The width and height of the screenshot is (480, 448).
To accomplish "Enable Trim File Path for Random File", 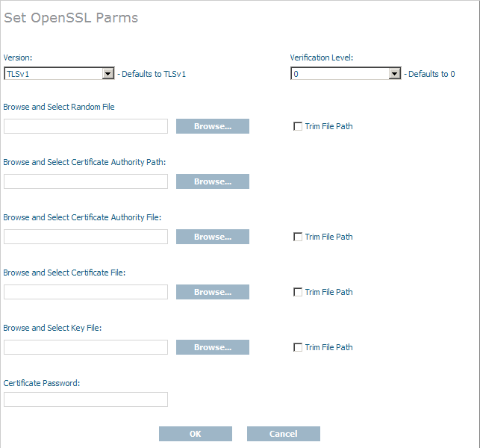I will (x=298, y=126).
